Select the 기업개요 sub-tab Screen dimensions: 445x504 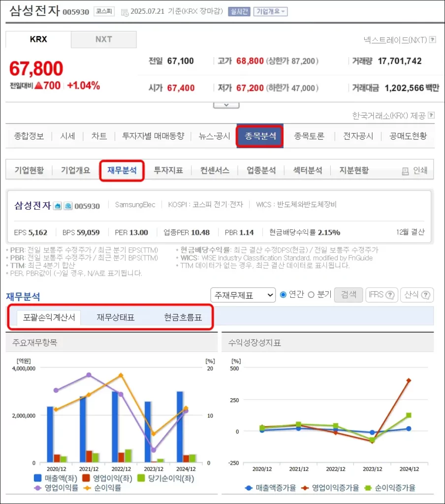pos(75,170)
